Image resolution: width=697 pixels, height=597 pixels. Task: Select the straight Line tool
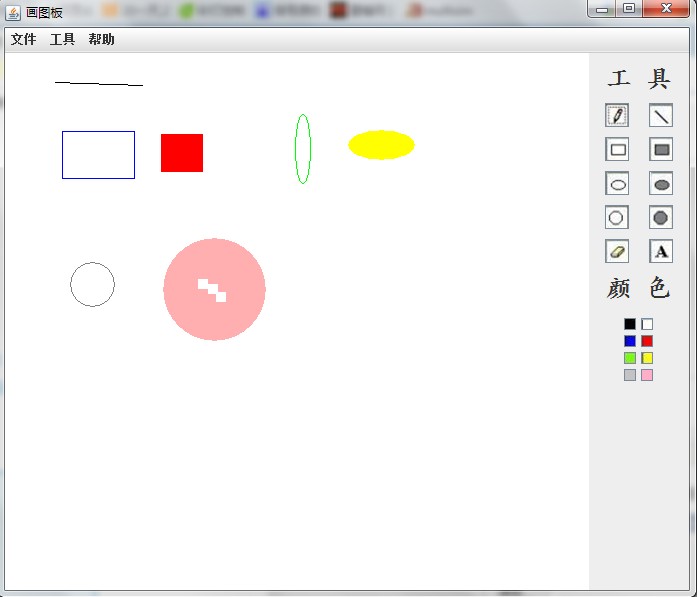click(661, 115)
